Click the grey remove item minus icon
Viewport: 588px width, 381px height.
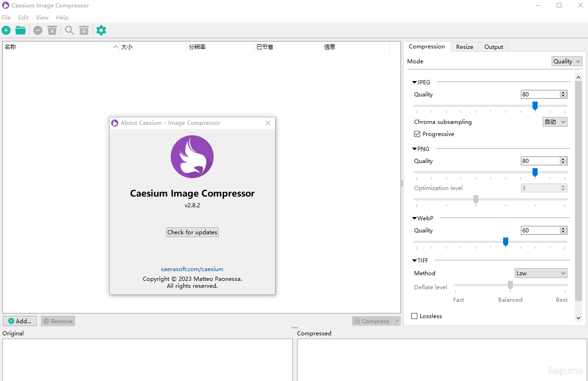38,30
